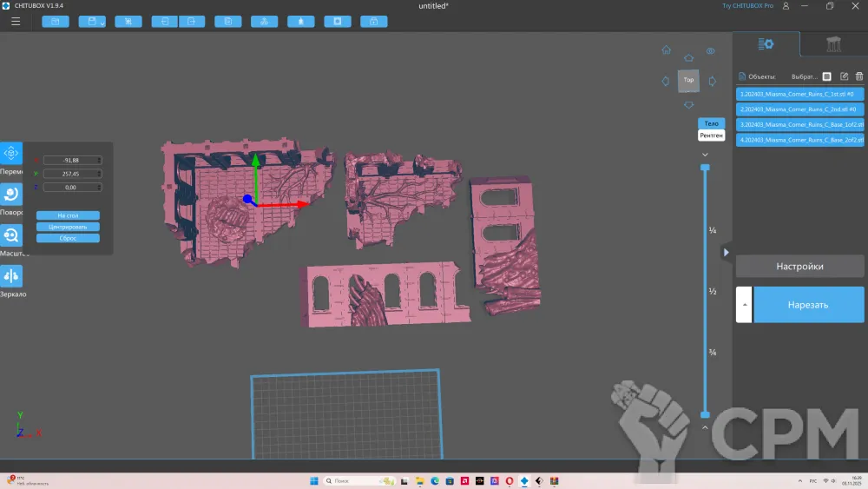The width and height of the screenshot is (868, 489).
Task: Delete selected object with trash icon
Action: [859, 76]
